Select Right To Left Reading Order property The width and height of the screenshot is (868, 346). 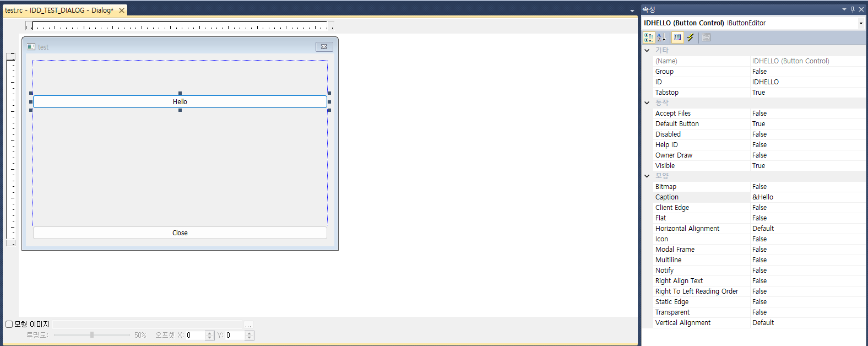pyautogui.click(x=759, y=291)
